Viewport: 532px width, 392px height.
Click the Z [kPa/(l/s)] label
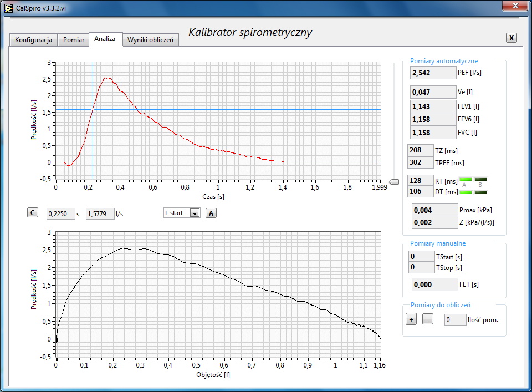pyautogui.click(x=477, y=223)
